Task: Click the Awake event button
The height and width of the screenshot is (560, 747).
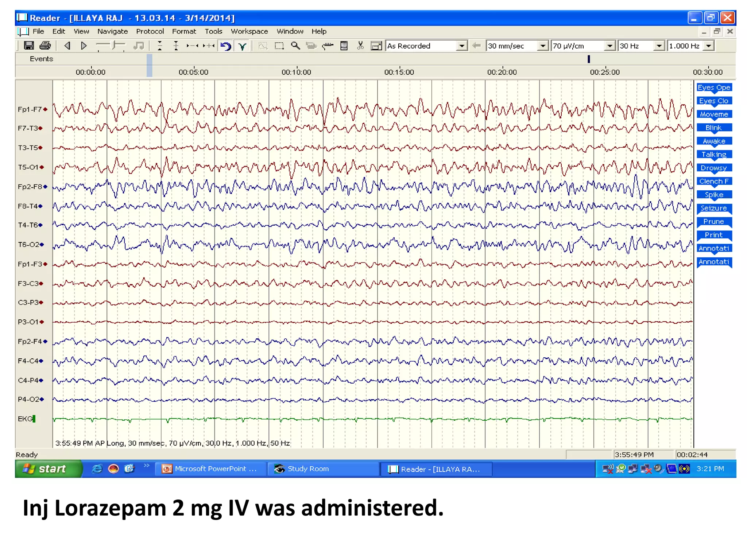Action: coord(714,141)
